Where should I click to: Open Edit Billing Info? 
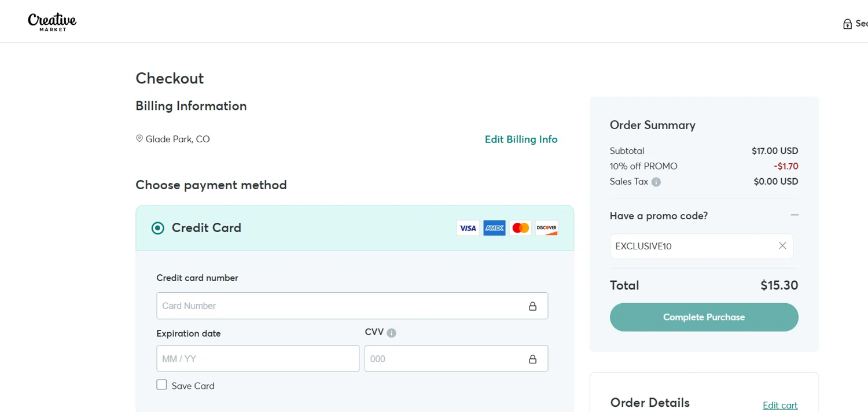pyautogui.click(x=521, y=139)
